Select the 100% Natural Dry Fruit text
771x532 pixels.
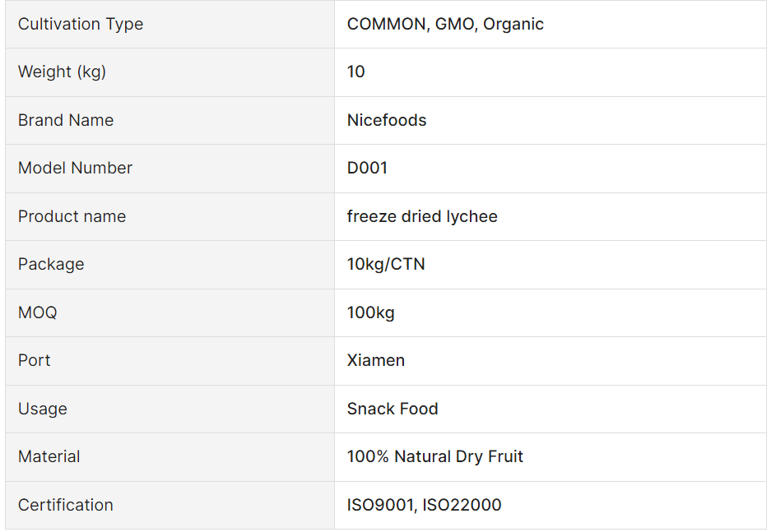coord(434,457)
